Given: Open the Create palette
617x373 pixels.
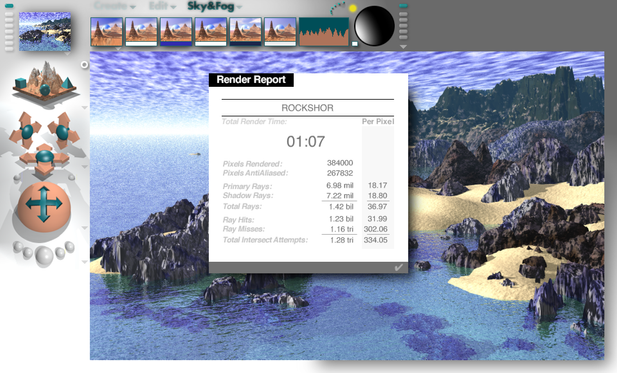Looking at the screenshot, I should pyautogui.click(x=111, y=6).
